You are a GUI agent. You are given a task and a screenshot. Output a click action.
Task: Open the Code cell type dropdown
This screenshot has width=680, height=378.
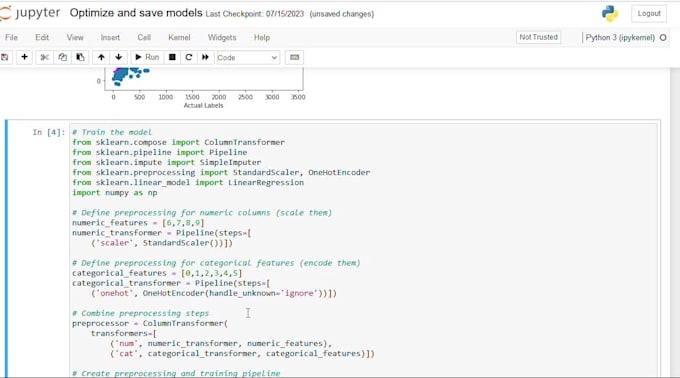click(x=247, y=57)
